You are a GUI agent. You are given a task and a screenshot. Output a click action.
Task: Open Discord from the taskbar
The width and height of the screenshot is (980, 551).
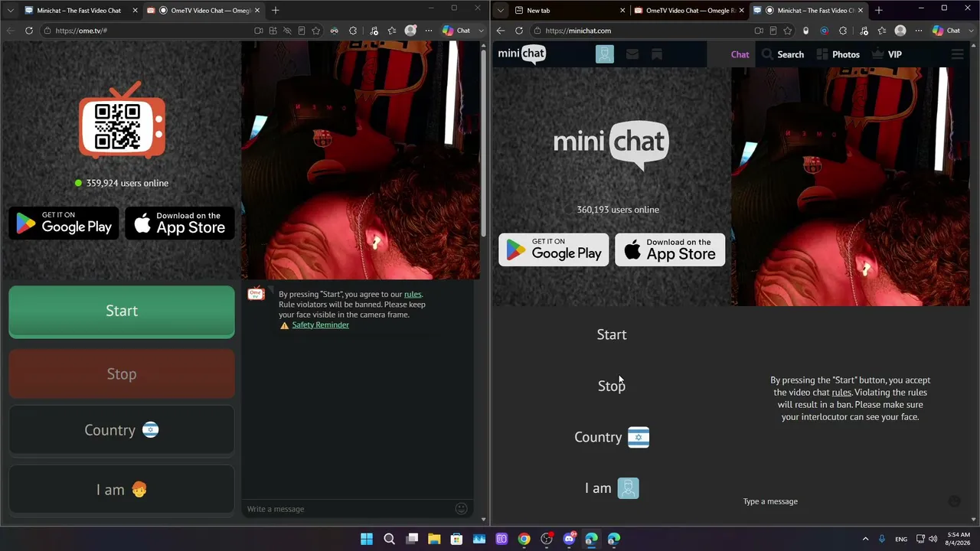pos(569,539)
